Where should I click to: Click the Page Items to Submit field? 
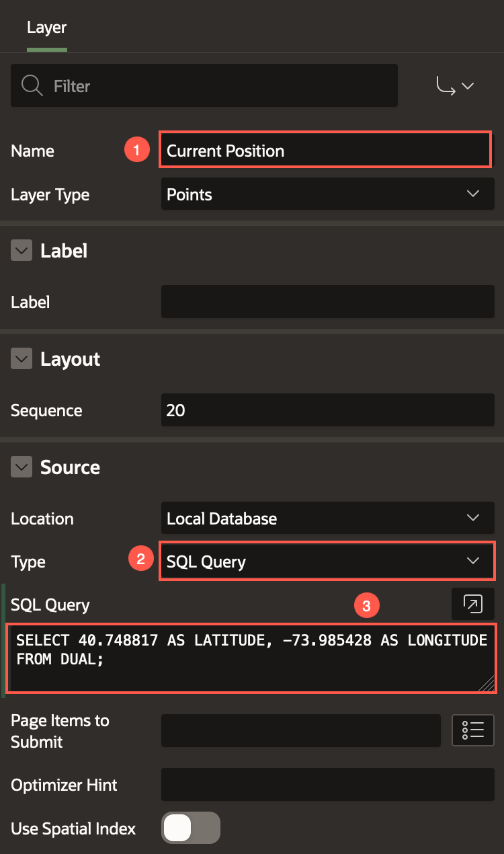pos(300,730)
